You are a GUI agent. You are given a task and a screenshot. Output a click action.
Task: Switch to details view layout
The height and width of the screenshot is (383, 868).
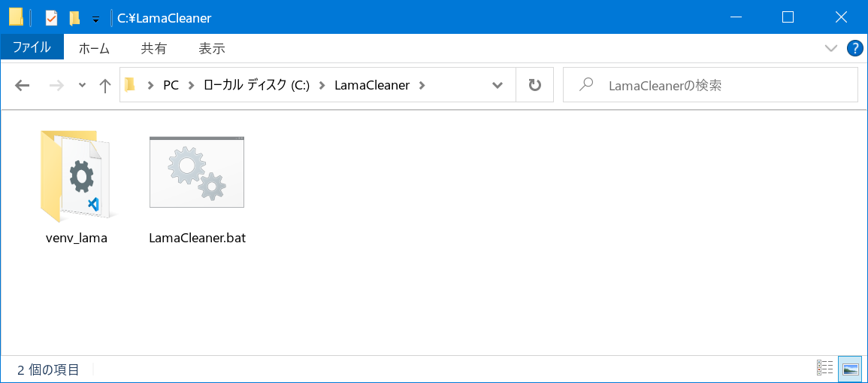(x=825, y=368)
